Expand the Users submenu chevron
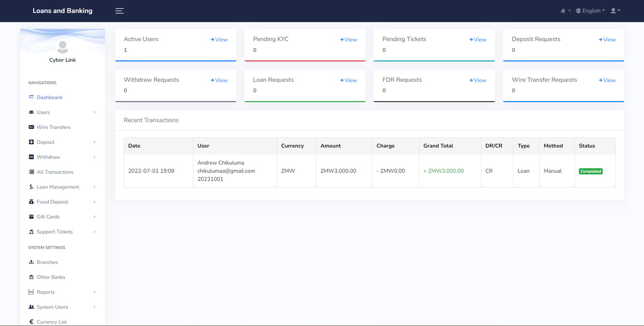The width and height of the screenshot is (644, 326). tap(95, 112)
